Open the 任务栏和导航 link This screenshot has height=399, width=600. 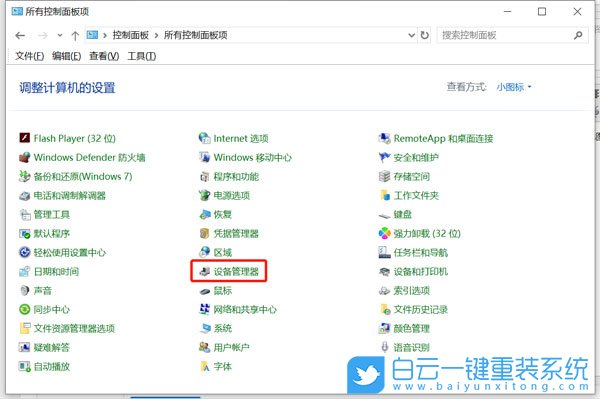pos(421,252)
